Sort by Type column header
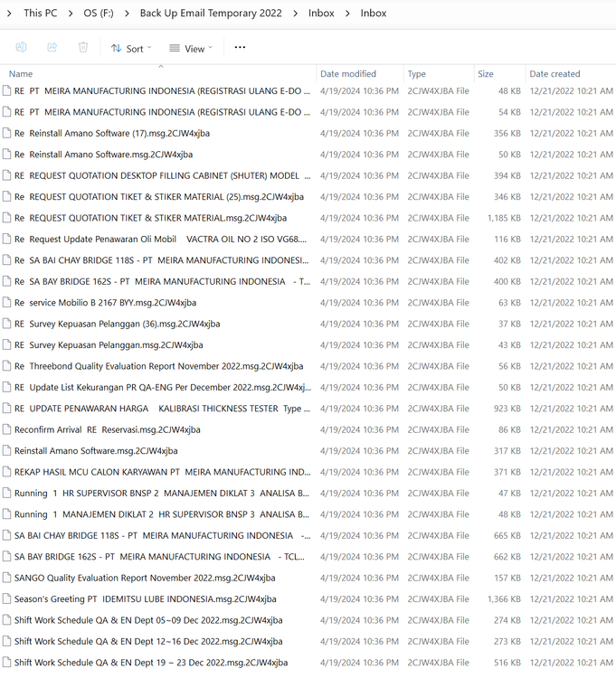The height and width of the screenshot is (678, 616). click(x=417, y=74)
